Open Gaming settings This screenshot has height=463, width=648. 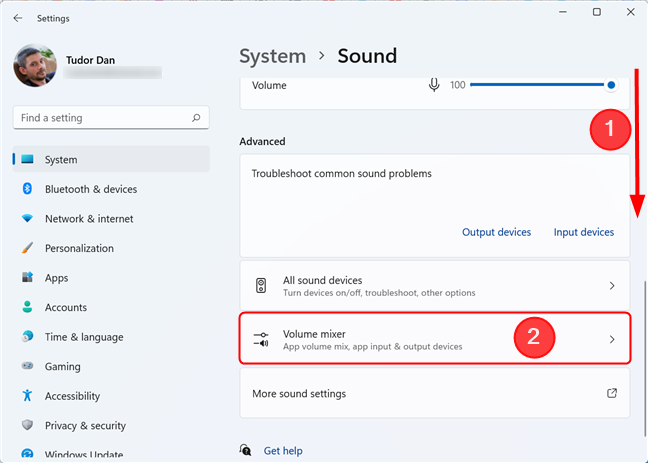click(x=111, y=366)
